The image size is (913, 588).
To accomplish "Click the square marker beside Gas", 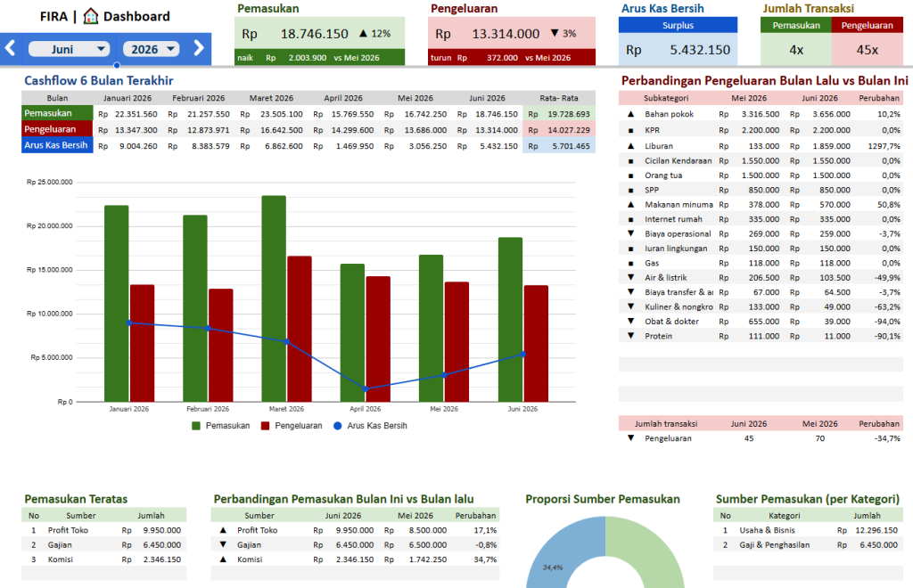I will point(630,264).
